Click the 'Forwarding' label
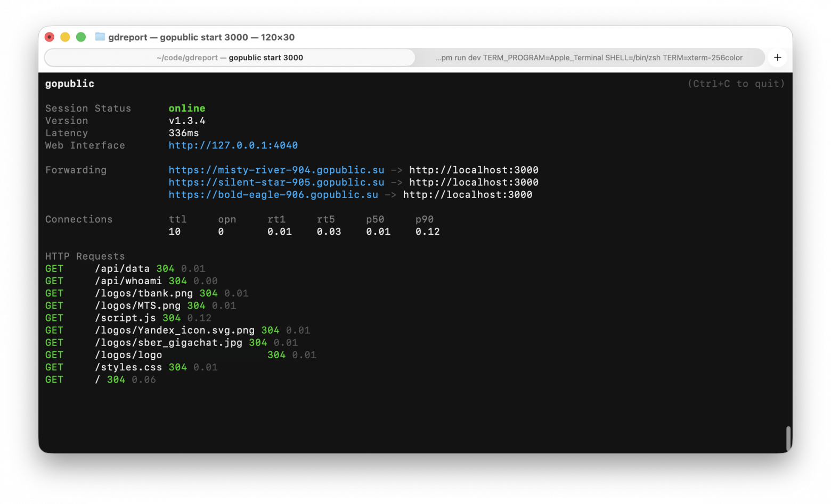This screenshot has width=831, height=504. coord(76,170)
